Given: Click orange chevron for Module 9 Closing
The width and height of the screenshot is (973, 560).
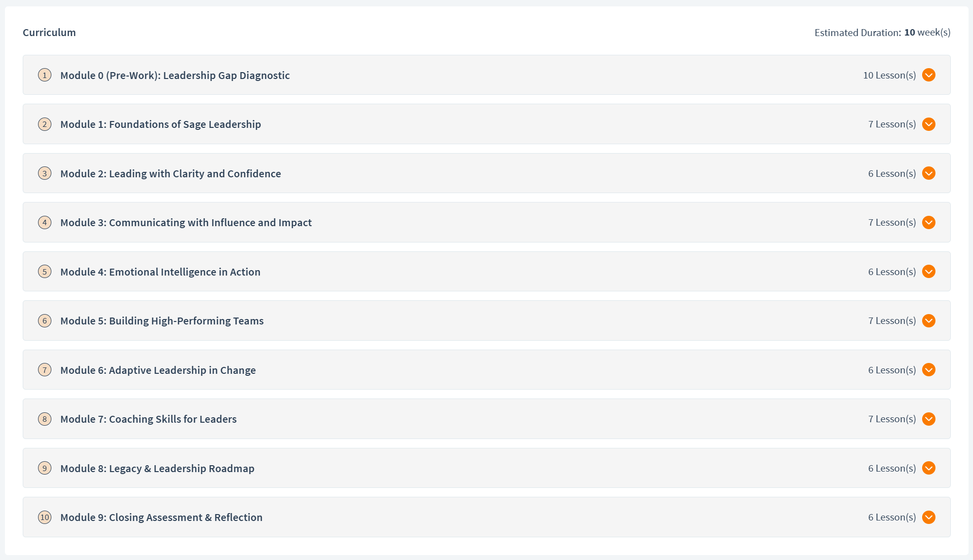Looking at the screenshot, I should [x=929, y=517].
